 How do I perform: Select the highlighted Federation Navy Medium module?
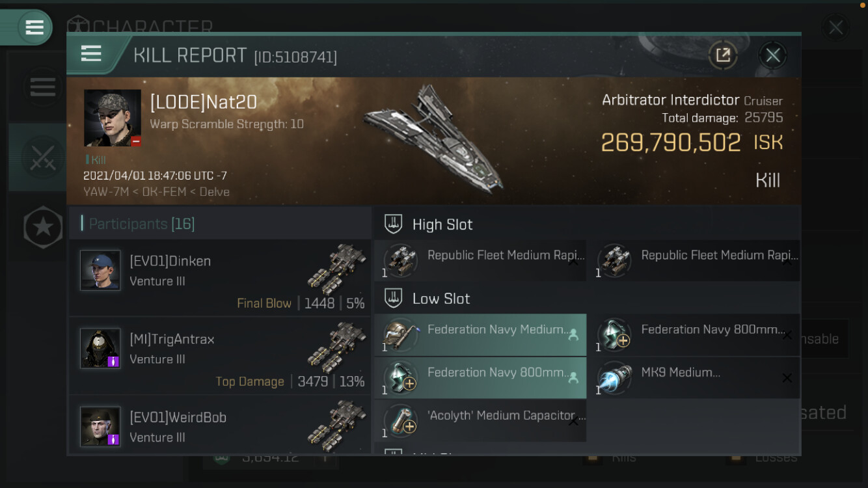point(480,335)
